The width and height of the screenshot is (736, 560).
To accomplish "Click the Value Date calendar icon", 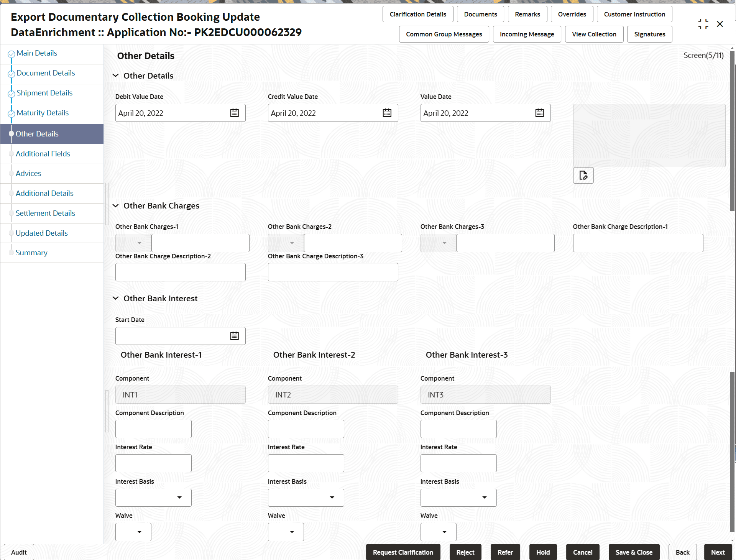I will coord(539,113).
